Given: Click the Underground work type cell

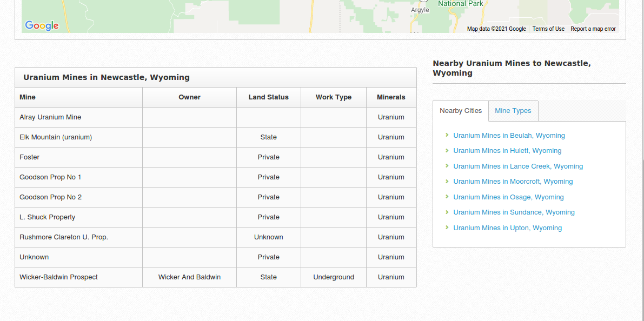Looking at the screenshot, I should (334, 277).
